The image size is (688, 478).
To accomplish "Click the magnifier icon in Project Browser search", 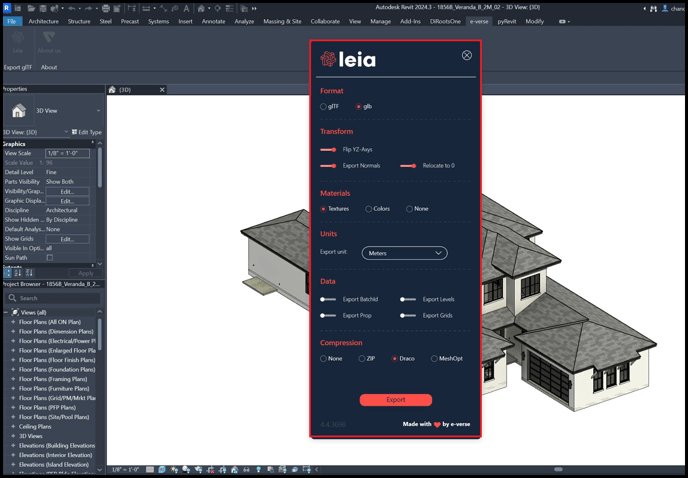I will point(12,298).
